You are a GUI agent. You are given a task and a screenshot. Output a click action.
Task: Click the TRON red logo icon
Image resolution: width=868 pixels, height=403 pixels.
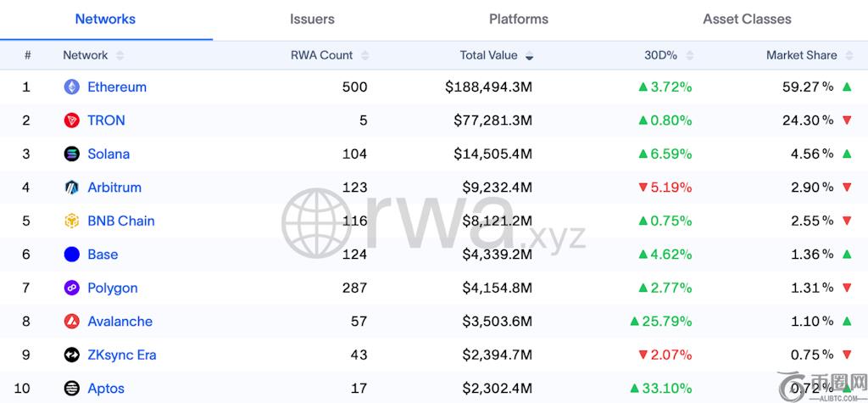(72, 120)
